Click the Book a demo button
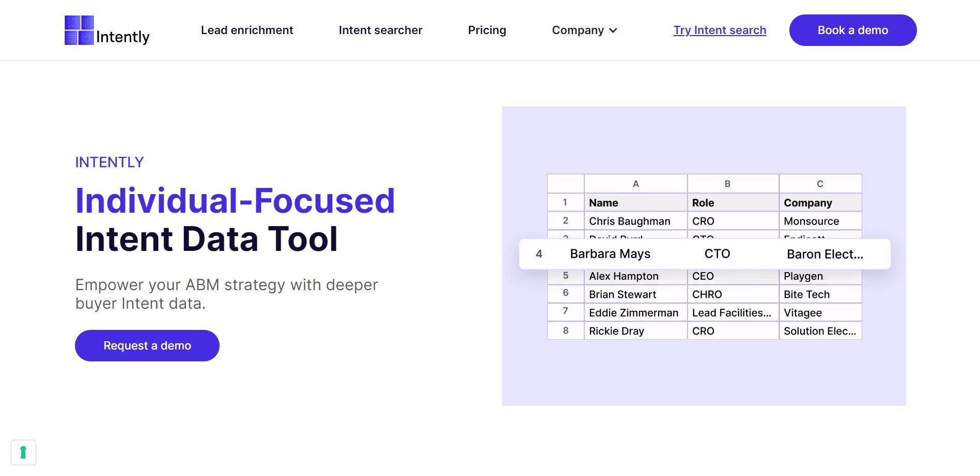 point(853,30)
